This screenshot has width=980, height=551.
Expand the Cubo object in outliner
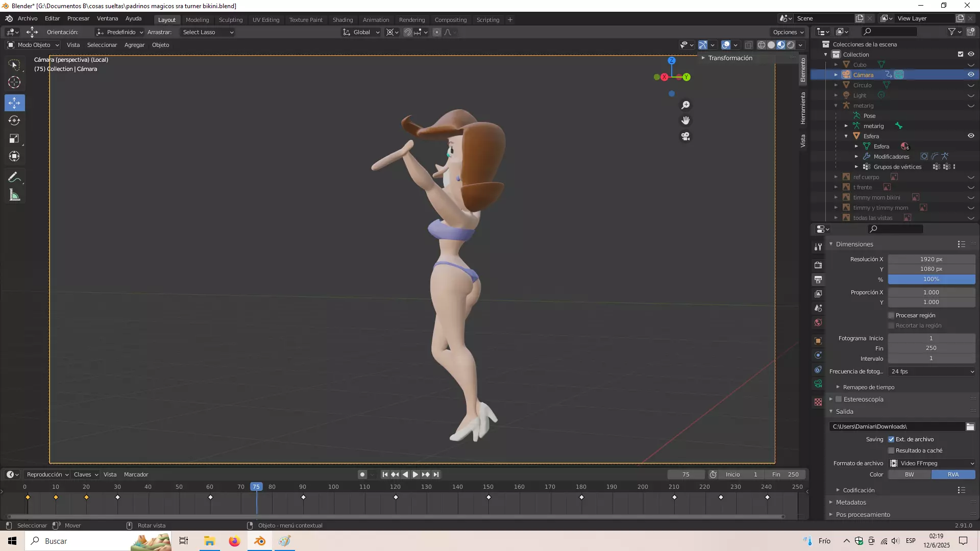836,65
